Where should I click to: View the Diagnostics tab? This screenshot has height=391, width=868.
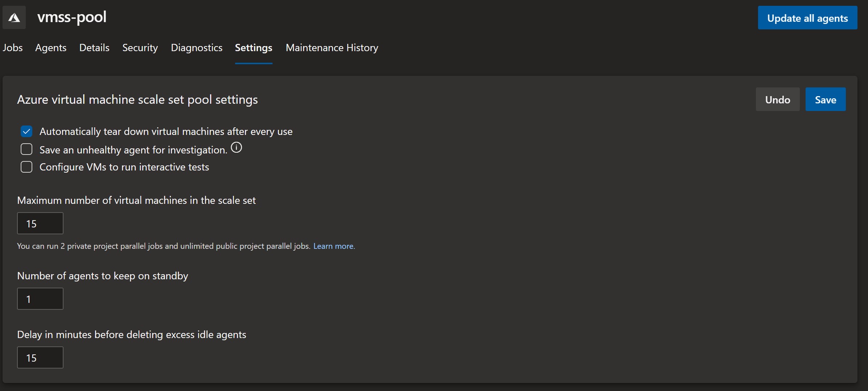pos(197,48)
